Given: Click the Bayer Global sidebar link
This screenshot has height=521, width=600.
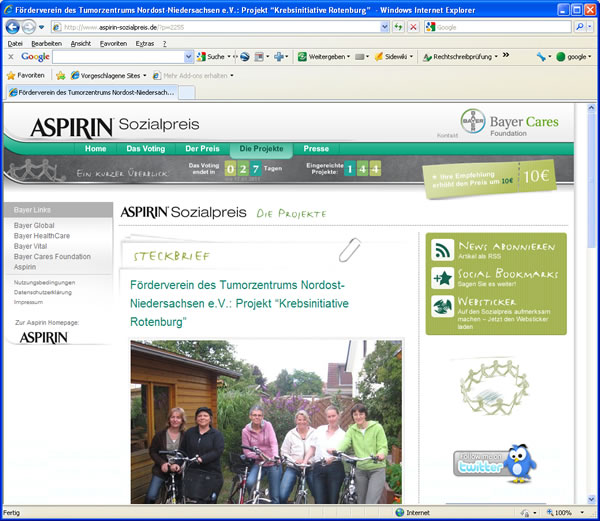Looking at the screenshot, I should pyautogui.click(x=34, y=225).
